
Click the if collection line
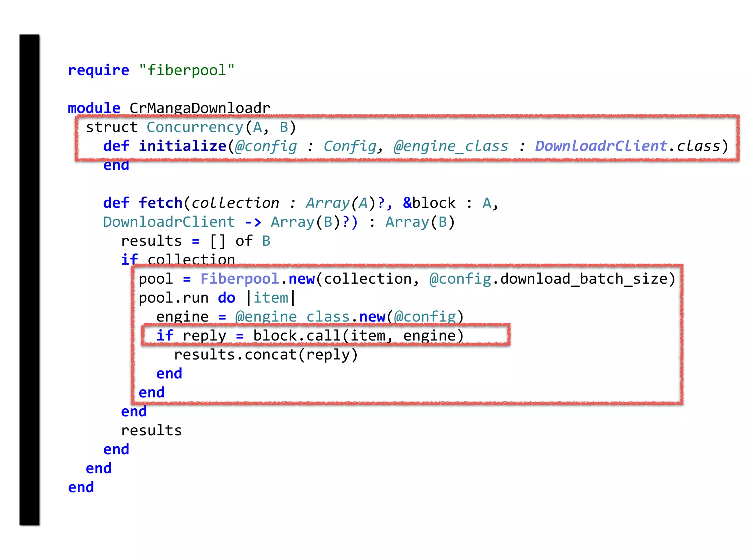click(x=178, y=260)
